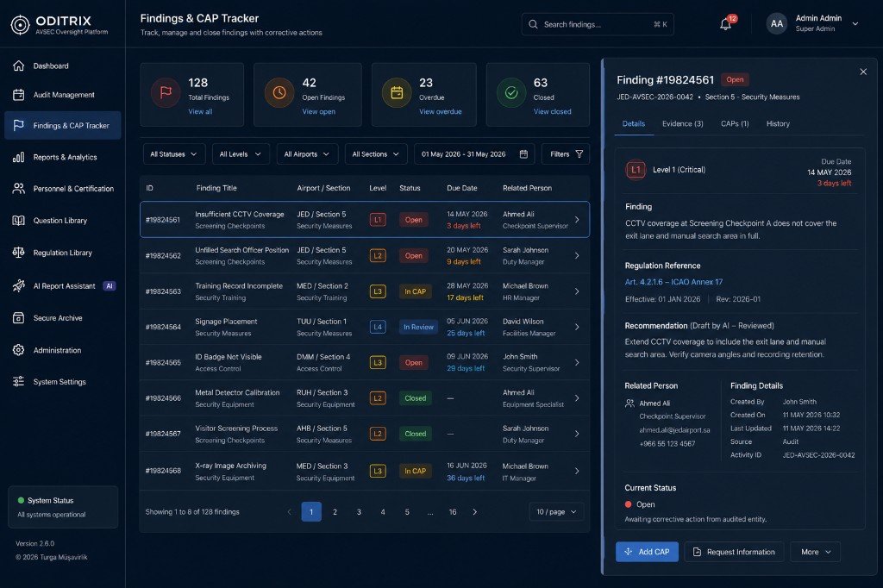Click the Search findings input field
Screen dimensions: 883x588
tap(598, 24)
